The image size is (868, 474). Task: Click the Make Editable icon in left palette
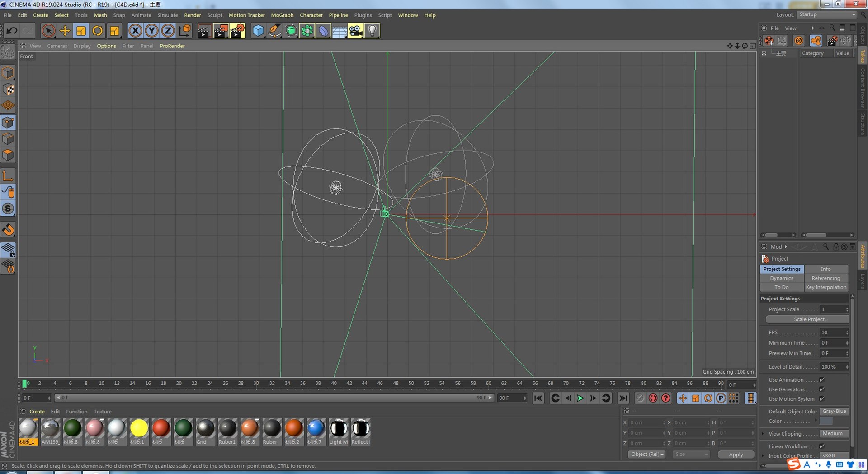click(8, 53)
